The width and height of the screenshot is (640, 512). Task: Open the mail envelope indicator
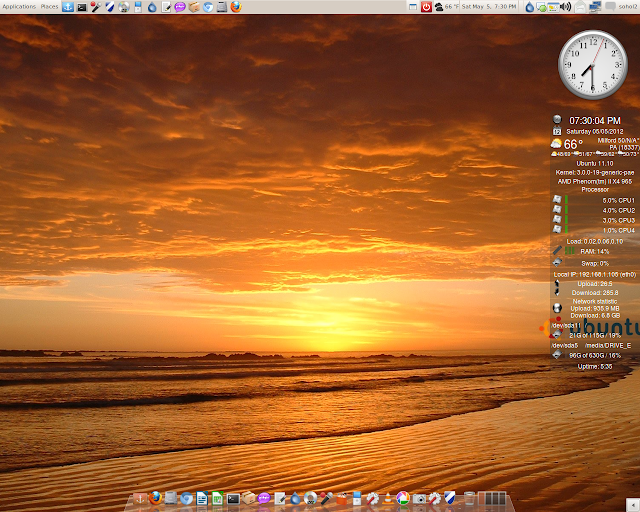pos(581,6)
